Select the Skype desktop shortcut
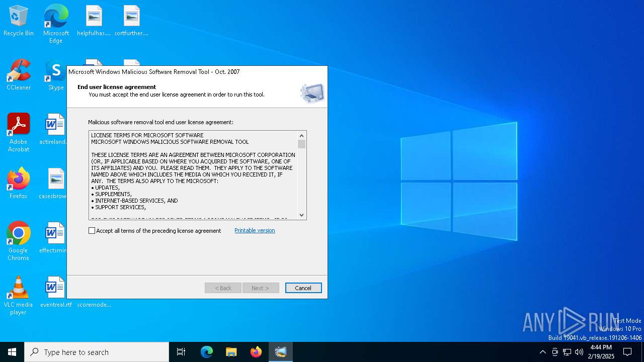The width and height of the screenshot is (644, 362). pos(56,75)
